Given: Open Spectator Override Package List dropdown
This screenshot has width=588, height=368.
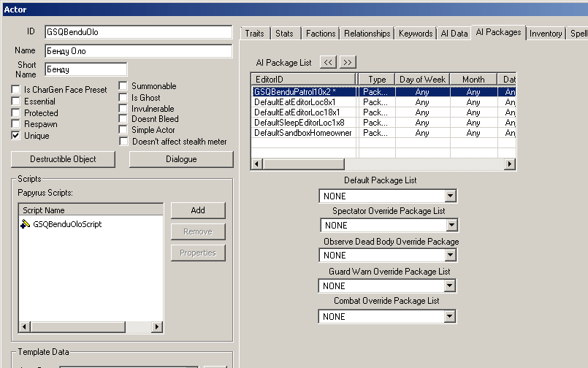Looking at the screenshot, I should click(452, 225).
